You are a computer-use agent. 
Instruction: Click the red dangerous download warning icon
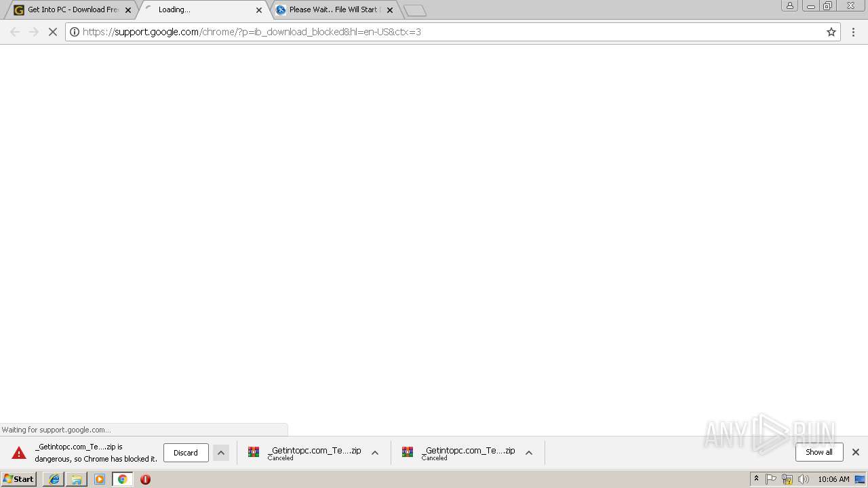pyautogui.click(x=19, y=453)
